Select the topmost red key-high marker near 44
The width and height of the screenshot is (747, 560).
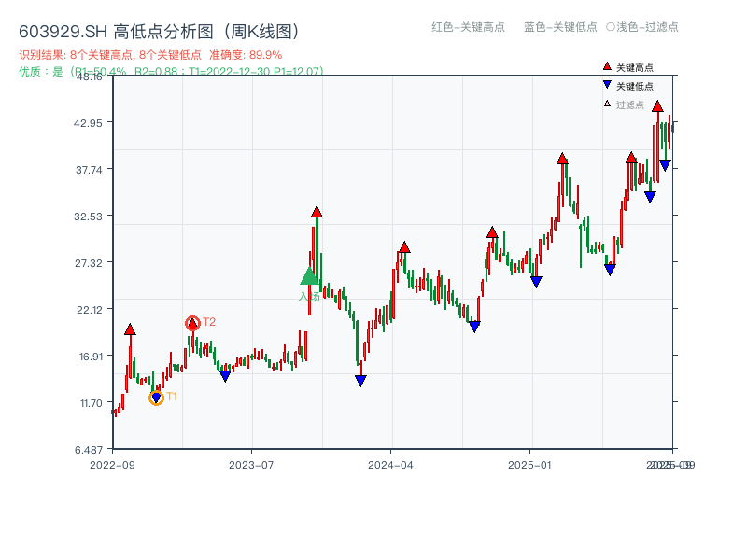pyautogui.click(x=657, y=106)
